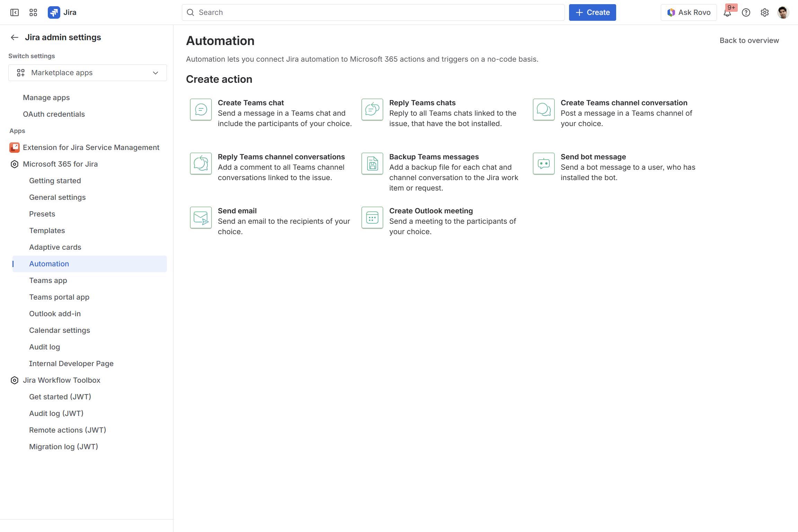Click the Send email envelope icon
This screenshot has width=798, height=532.
[201, 218]
